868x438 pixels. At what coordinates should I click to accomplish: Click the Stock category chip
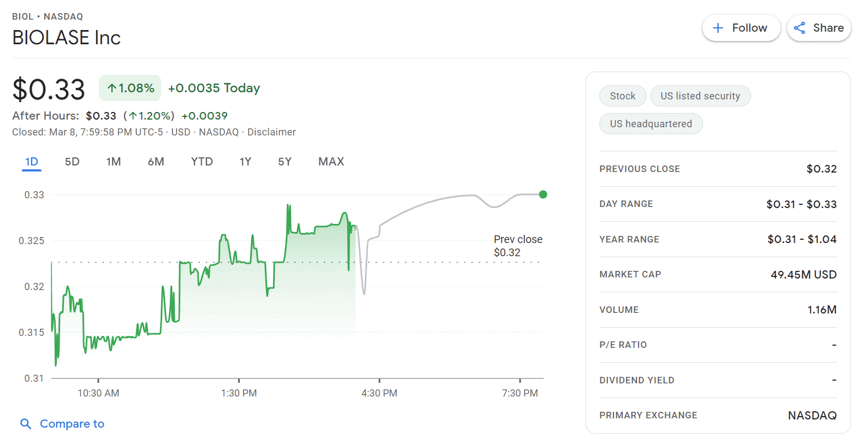pos(623,96)
